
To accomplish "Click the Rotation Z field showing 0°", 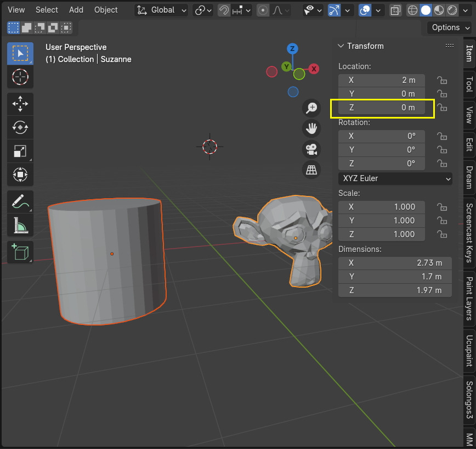I will [x=382, y=164].
